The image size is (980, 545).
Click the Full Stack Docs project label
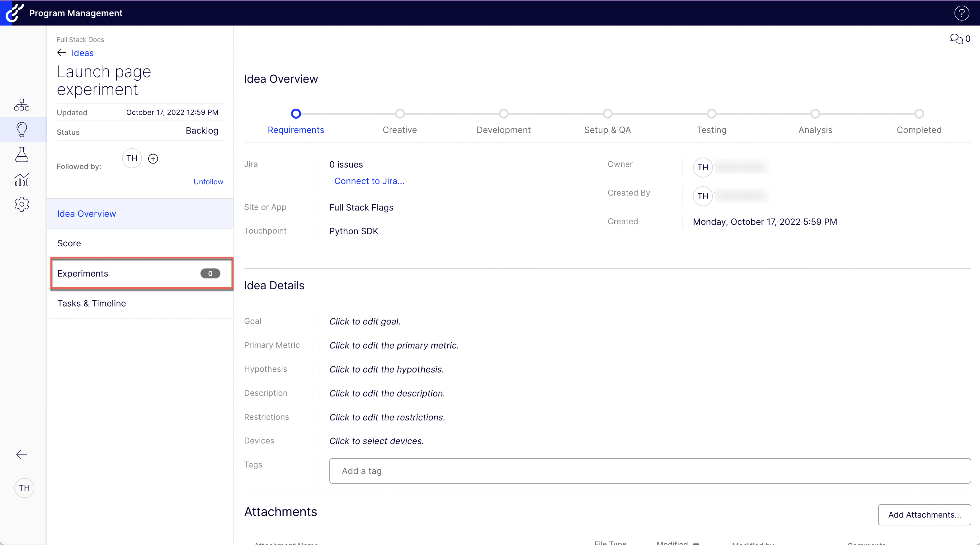80,40
